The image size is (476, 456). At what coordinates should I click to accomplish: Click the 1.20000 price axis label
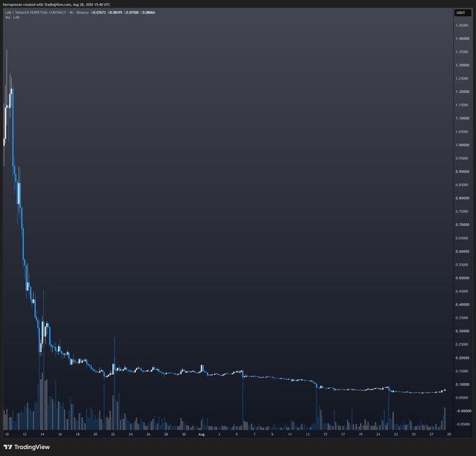[x=462, y=92]
